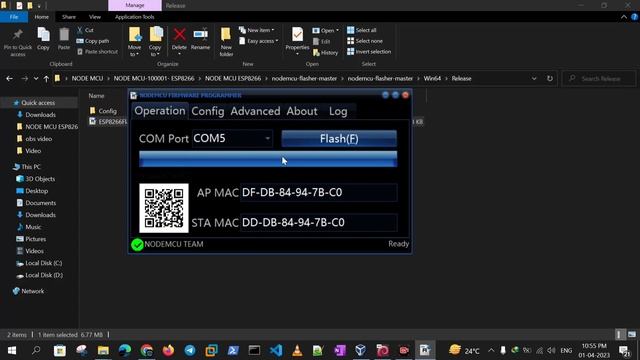This screenshot has width=640, height=360.
Task: Switch to large icons view toggle
Action: pos(632,335)
